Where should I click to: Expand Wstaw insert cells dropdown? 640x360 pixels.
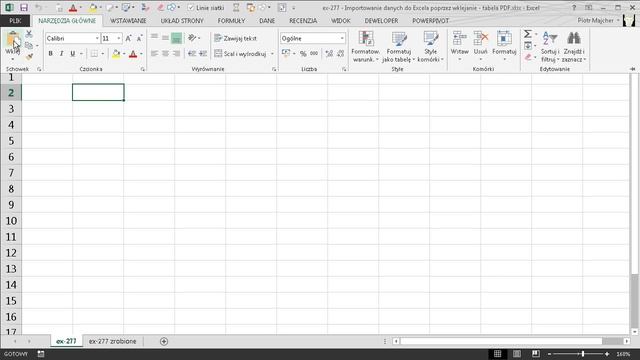[460, 60]
